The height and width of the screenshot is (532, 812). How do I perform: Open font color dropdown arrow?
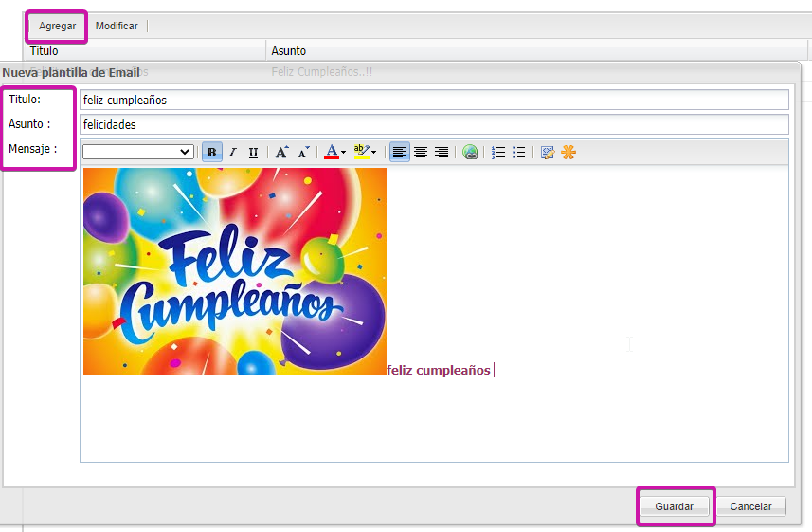click(x=343, y=153)
